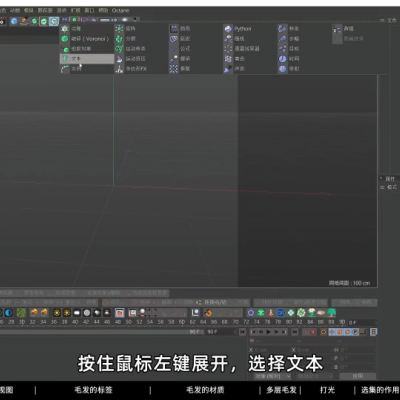Select the 追踪对象 tracer entry
The height and width of the screenshot is (400, 400).
coord(87,49)
